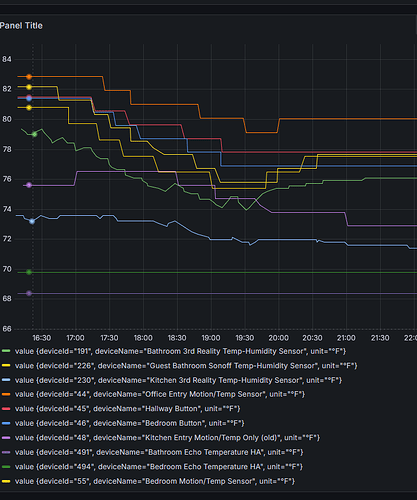Select the Kitchen Entry Motion/Temp Only (old) legend entry

pyautogui.click(x=167, y=438)
